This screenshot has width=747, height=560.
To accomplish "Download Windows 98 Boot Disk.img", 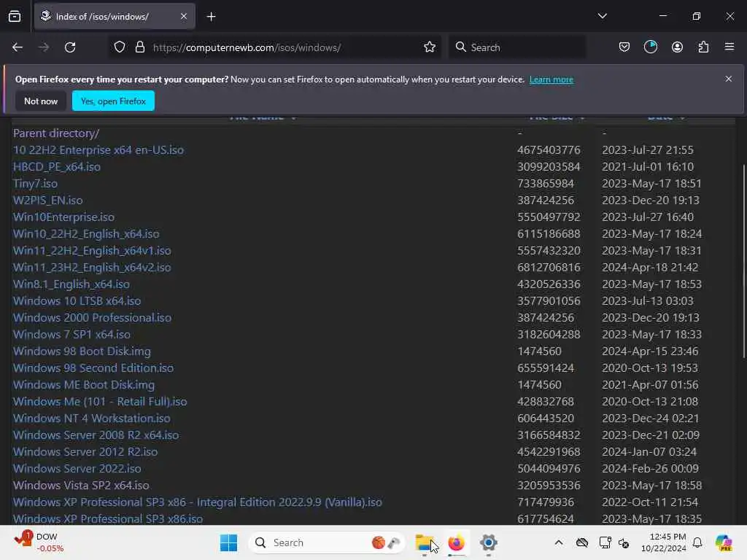I will [82, 351].
